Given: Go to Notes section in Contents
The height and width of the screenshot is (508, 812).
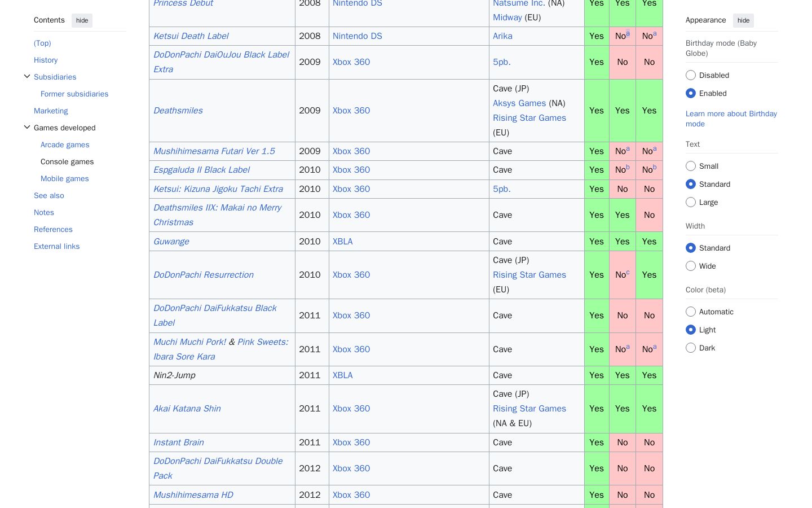Looking at the screenshot, I should (x=44, y=212).
